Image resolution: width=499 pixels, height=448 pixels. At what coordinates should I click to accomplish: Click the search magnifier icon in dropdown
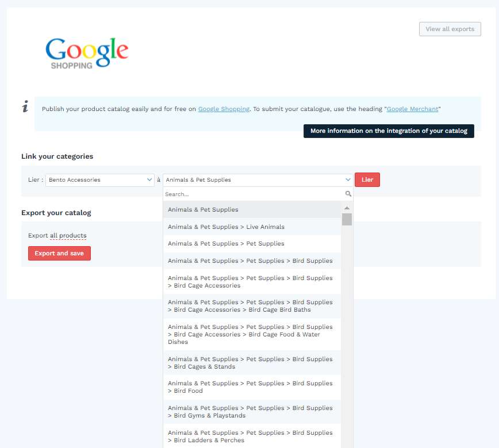click(x=348, y=194)
